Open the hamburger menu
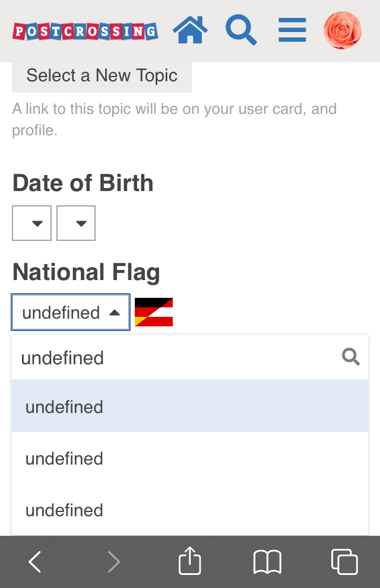The image size is (380, 588). (292, 30)
